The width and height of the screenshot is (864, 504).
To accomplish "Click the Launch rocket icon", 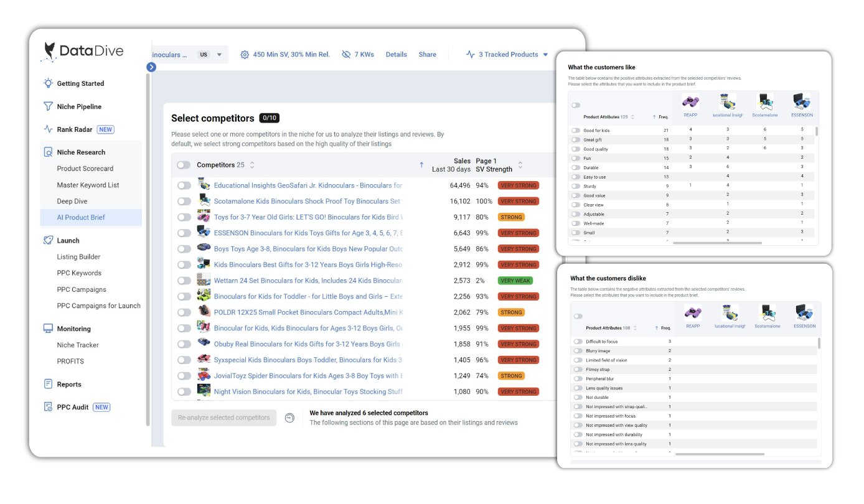I will tap(48, 240).
